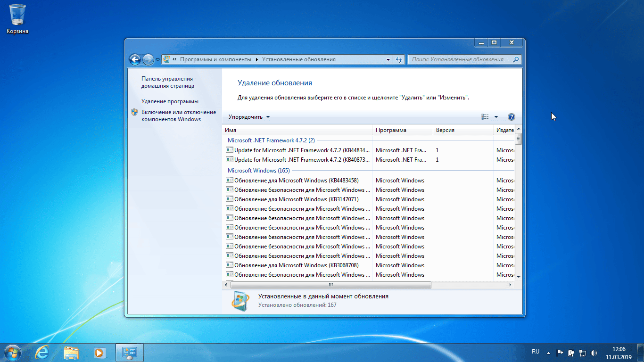Open help with the blue question icon
The height and width of the screenshot is (362, 644).
click(x=512, y=117)
